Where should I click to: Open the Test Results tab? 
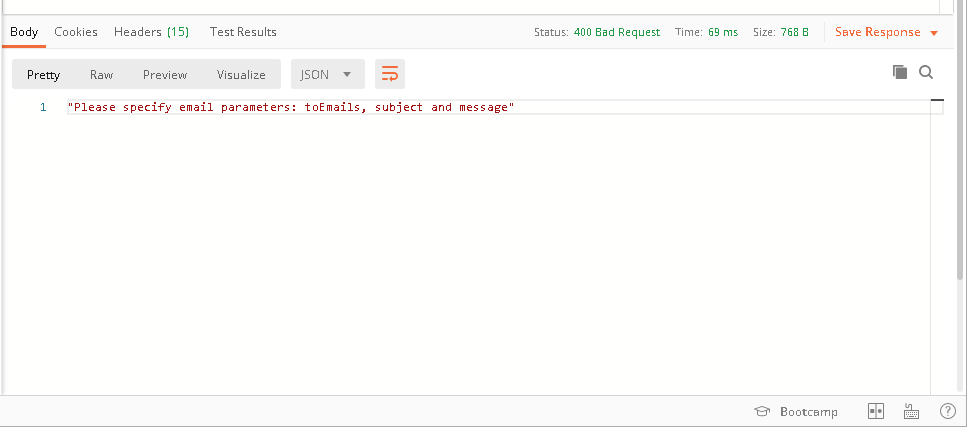click(x=243, y=32)
